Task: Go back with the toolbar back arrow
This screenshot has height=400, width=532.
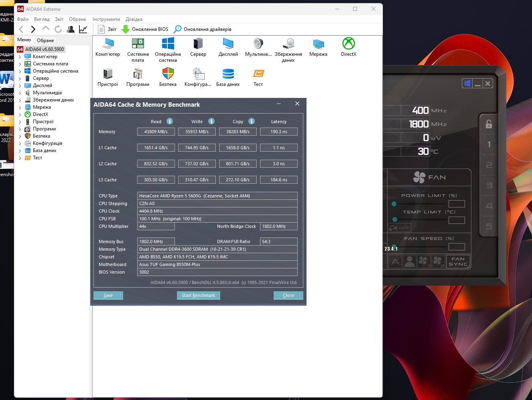Action: point(21,29)
